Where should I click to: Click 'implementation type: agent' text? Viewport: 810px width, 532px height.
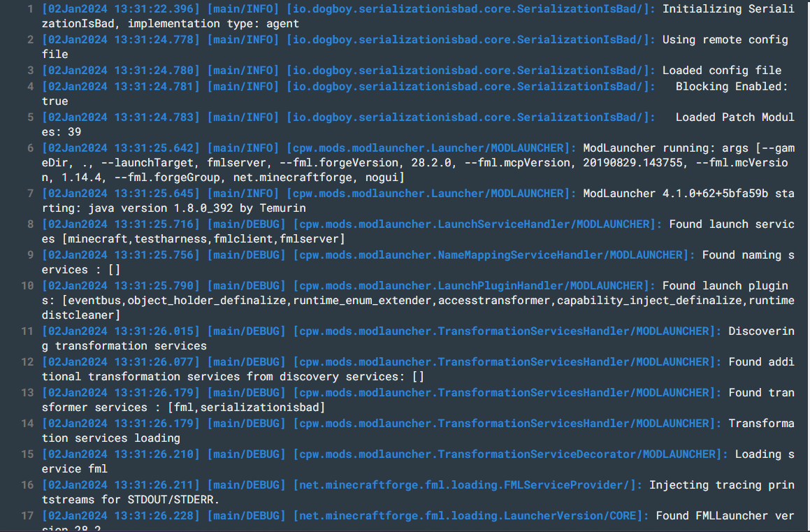213,24
